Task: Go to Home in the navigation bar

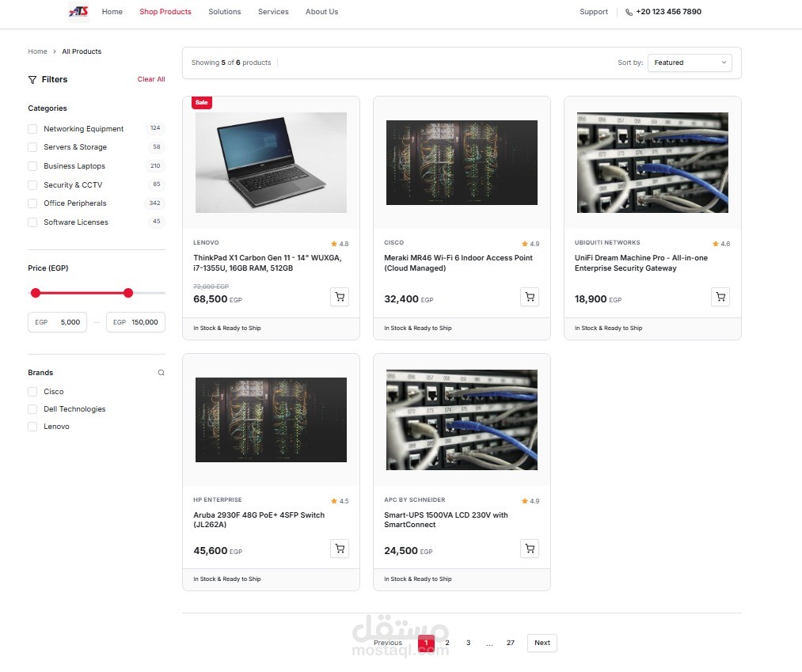Action: [112, 12]
